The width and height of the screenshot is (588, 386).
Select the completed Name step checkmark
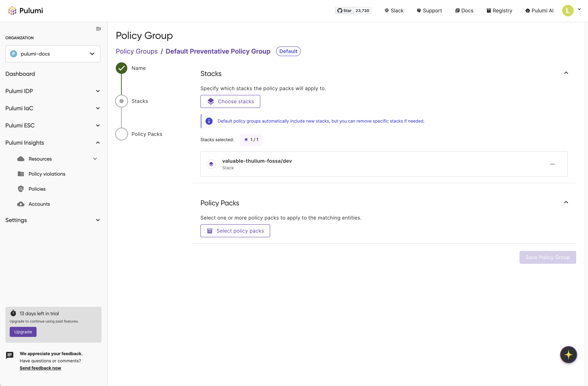122,68
